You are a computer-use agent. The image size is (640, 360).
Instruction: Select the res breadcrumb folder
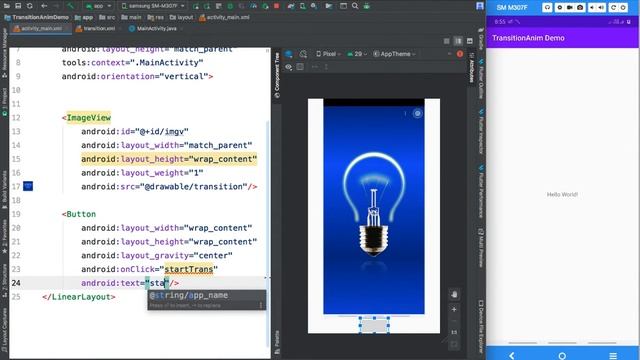click(x=156, y=18)
